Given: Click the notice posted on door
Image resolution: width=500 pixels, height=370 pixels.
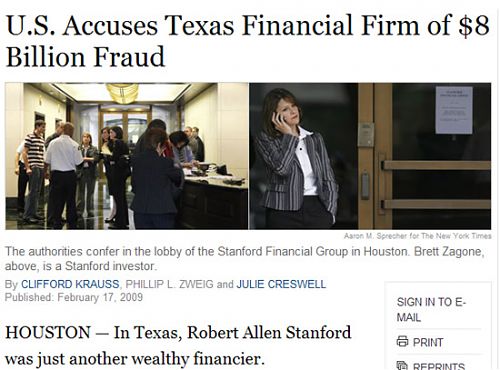Looking at the screenshot, I should point(454,110).
